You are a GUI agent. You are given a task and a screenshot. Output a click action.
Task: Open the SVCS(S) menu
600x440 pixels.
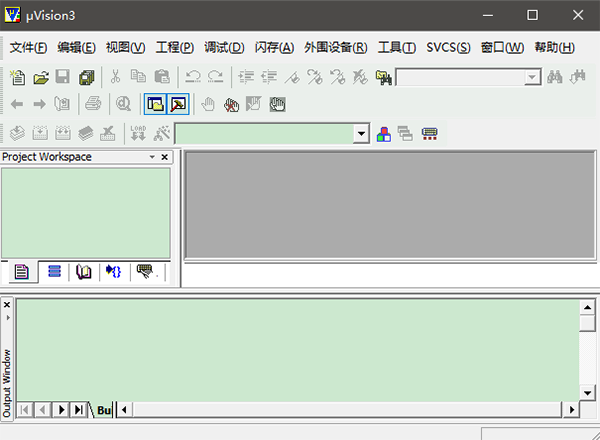[448, 47]
